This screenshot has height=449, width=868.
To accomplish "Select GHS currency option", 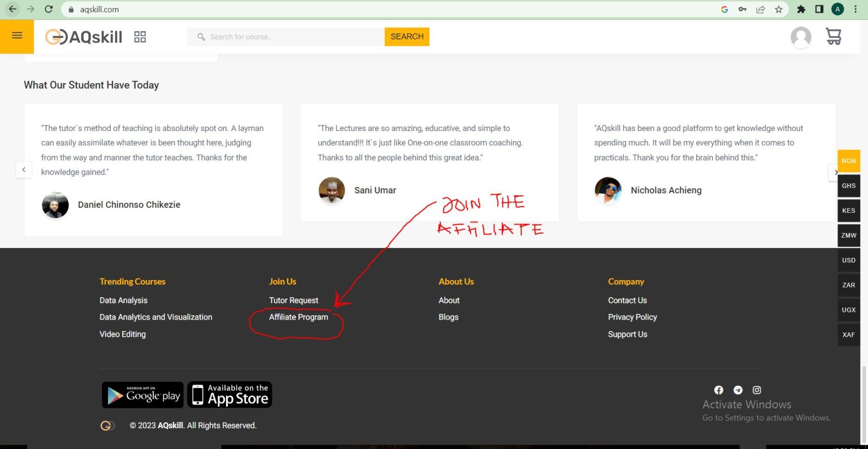I will (848, 185).
